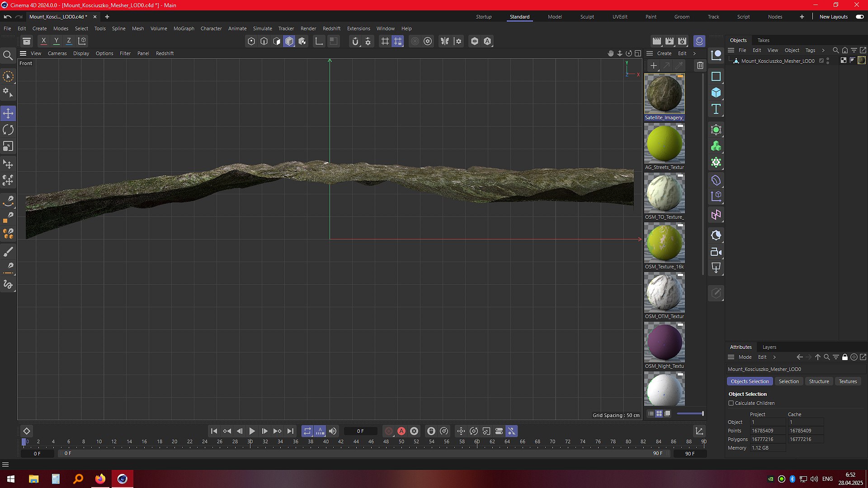Adjust material thumbnail size slider
Image resolution: width=868 pixels, height=488 pixels.
click(690, 413)
